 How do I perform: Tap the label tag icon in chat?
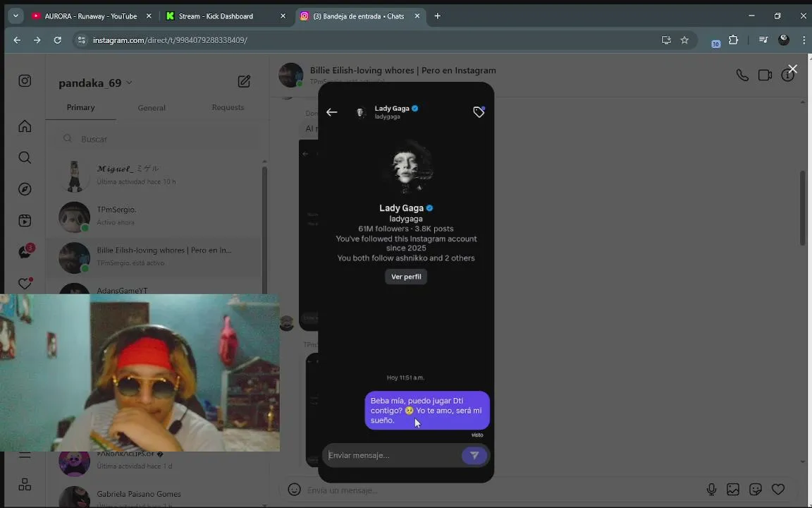479,112
